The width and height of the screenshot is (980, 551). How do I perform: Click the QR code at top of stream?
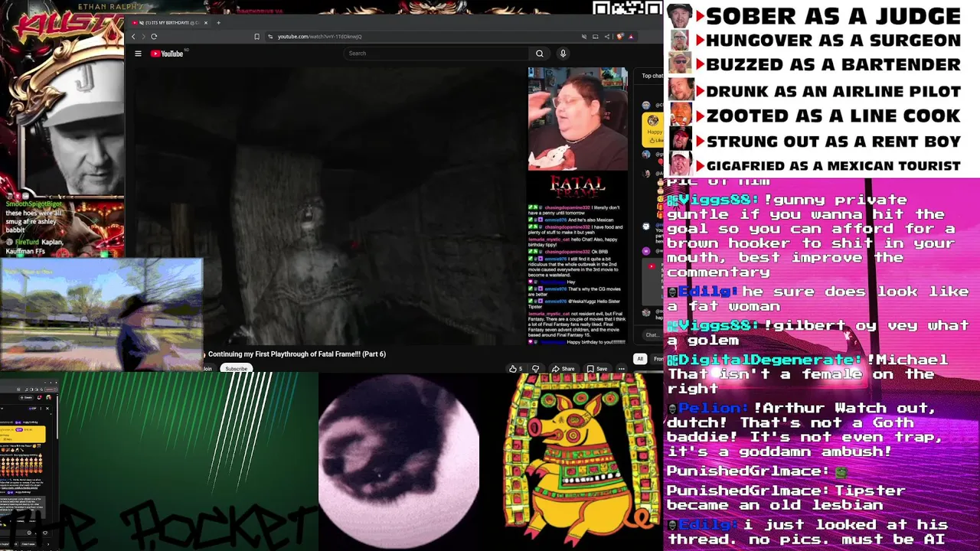[x=628, y=8]
